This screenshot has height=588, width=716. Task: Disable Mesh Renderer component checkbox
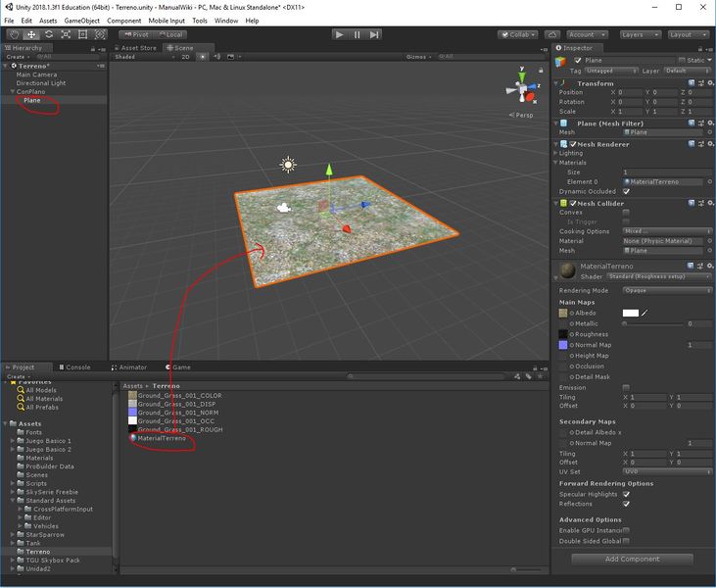click(x=573, y=144)
